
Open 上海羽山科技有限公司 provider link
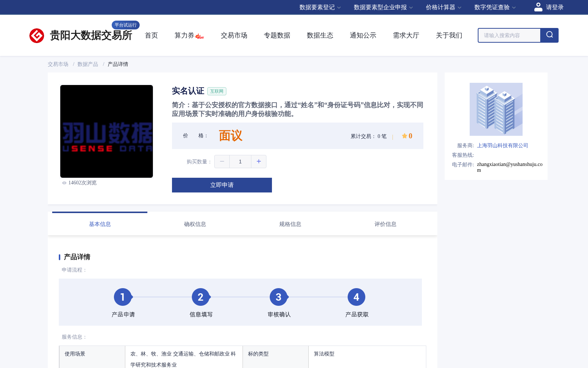tap(502, 145)
